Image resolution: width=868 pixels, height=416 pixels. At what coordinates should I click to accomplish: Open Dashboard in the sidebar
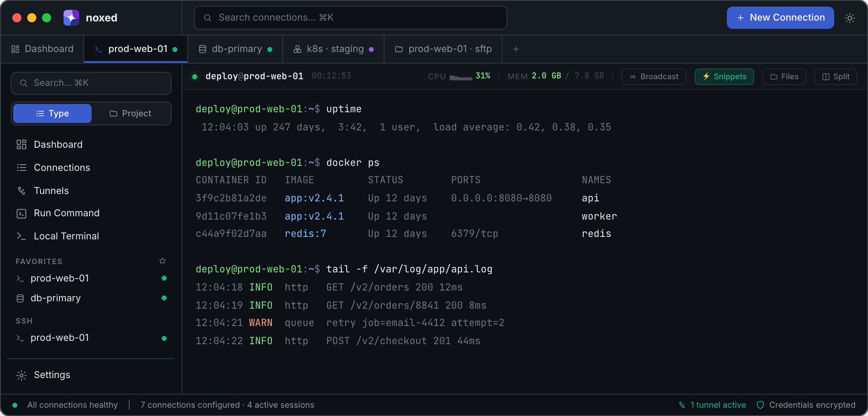(x=91, y=144)
